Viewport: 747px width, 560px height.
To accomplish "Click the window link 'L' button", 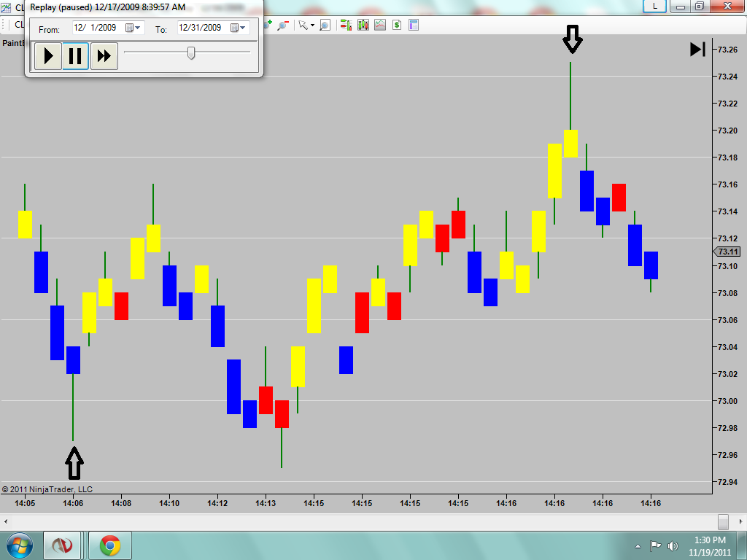I will click(x=654, y=6).
